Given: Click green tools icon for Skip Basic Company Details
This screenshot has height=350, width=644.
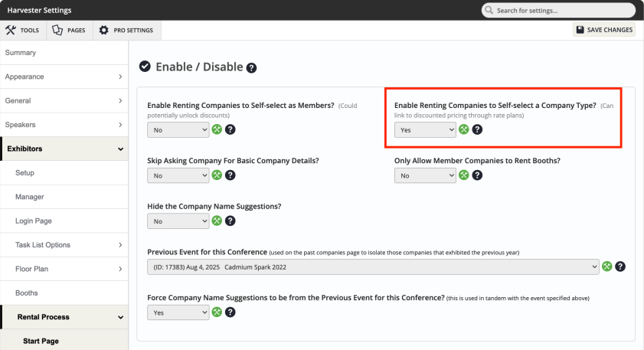Looking at the screenshot, I should pos(217,175).
